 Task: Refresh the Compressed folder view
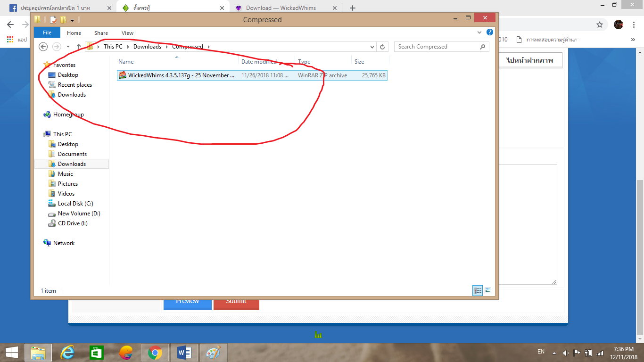(382, 47)
